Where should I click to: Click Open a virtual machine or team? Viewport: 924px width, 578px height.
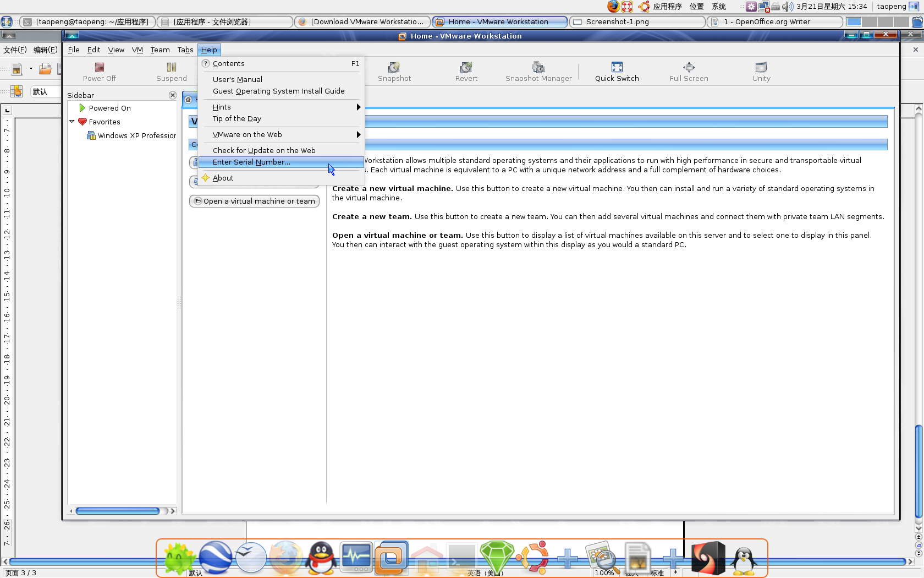254,201
